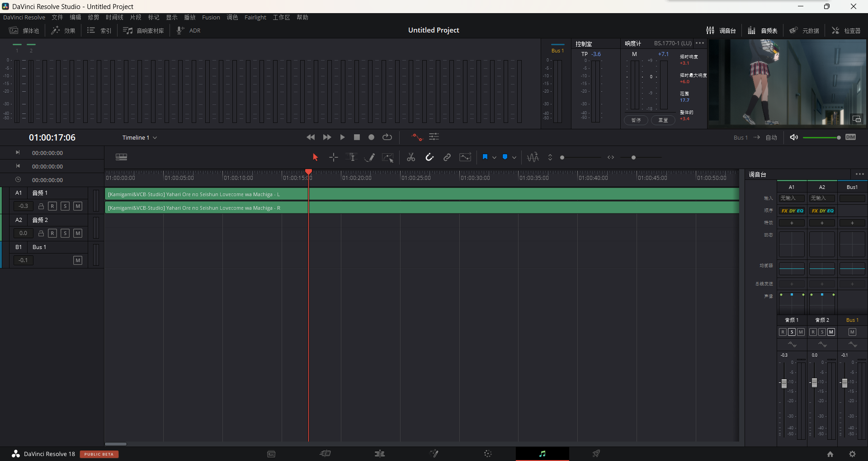The width and height of the screenshot is (868, 461).
Task: Stop playback with the stop button
Action: [357, 137]
